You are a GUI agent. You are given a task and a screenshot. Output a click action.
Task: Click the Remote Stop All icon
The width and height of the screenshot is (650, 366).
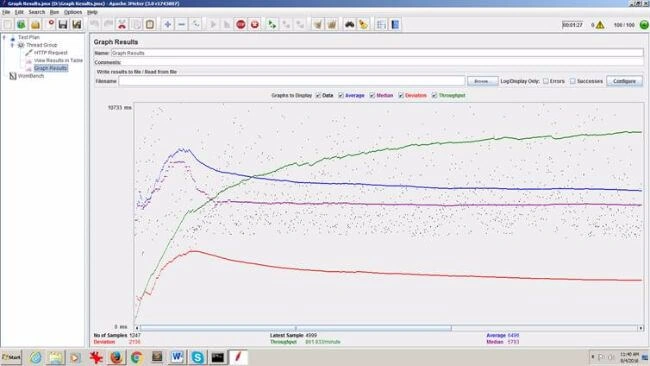pos(286,24)
